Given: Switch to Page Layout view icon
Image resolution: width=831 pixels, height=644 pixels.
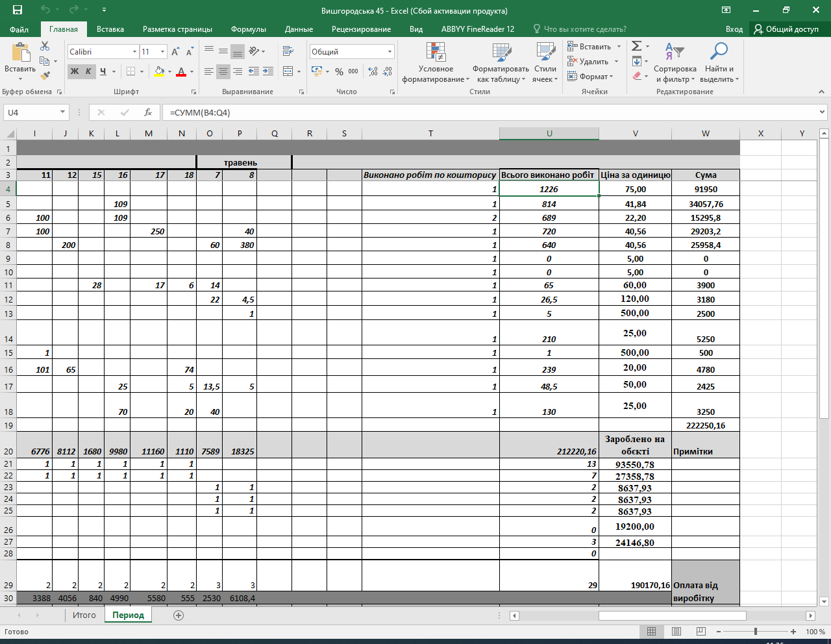Looking at the screenshot, I should 676,631.
